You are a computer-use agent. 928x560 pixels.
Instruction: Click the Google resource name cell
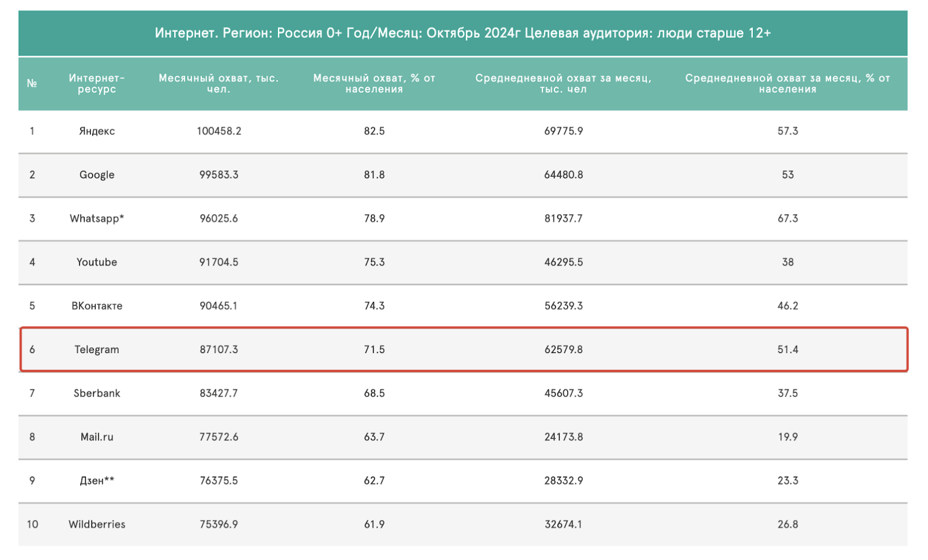97,175
